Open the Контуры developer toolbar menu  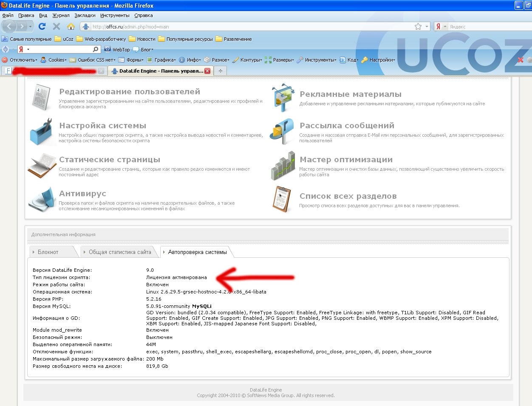tap(247, 60)
